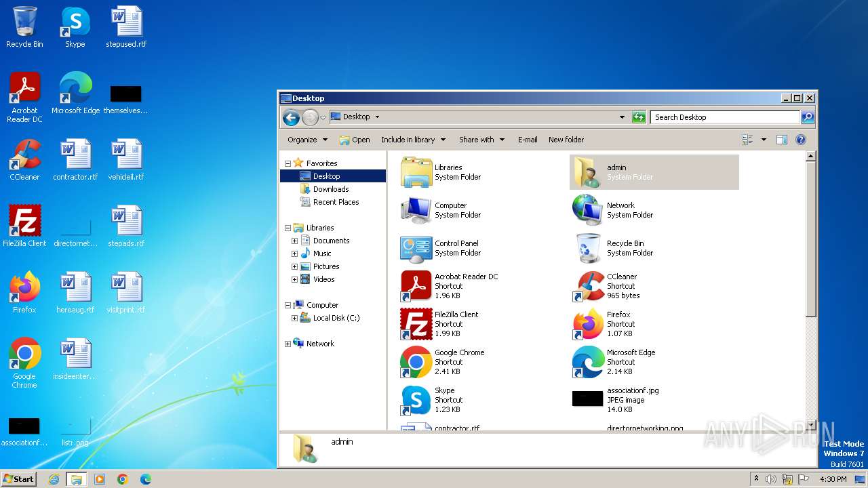Toggle the preview pane button
The height and width of the screenshot is (488, 868).
point(781,140)
